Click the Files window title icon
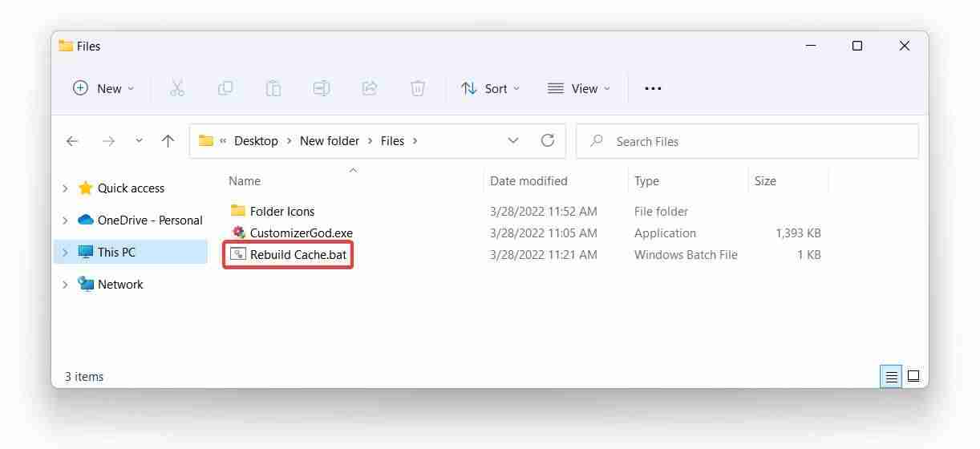The width and height of the screenshot is (980, 449). [x=66, y=46]
